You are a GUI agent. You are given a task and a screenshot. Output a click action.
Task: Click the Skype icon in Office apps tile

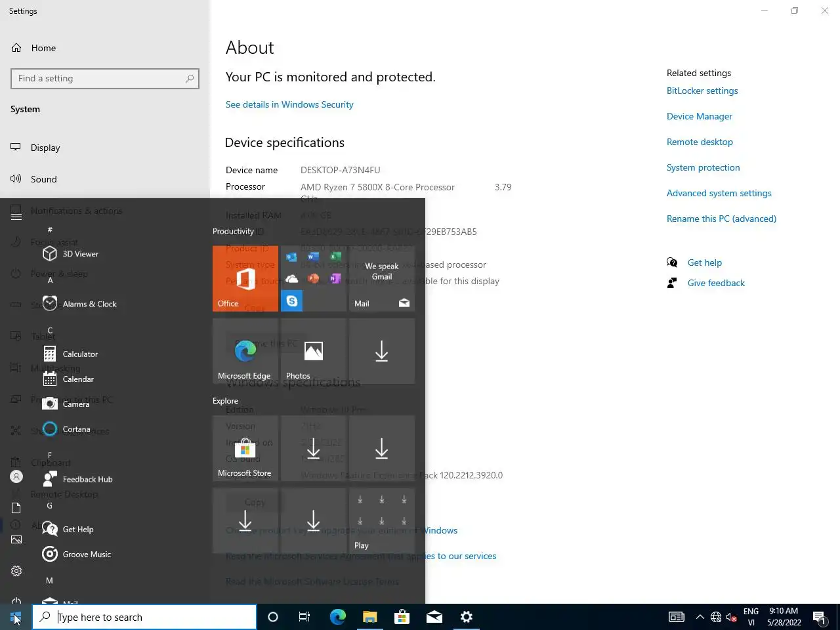click(x=292, y=301)
